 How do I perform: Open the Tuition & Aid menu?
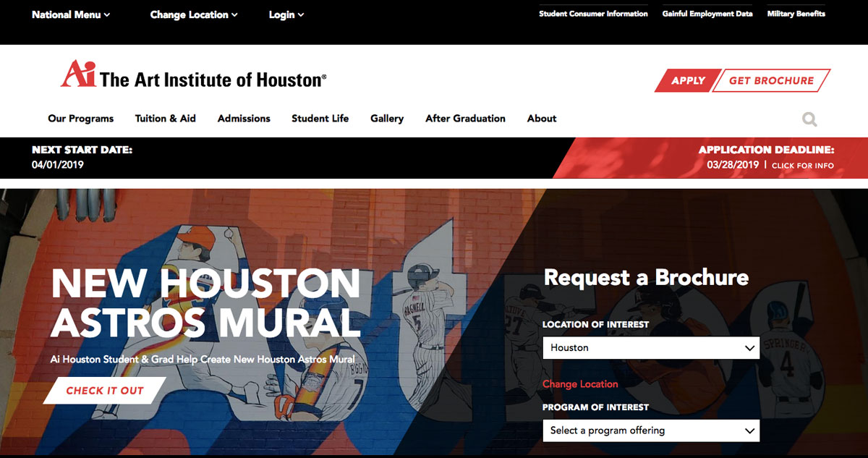coord(166,119)
